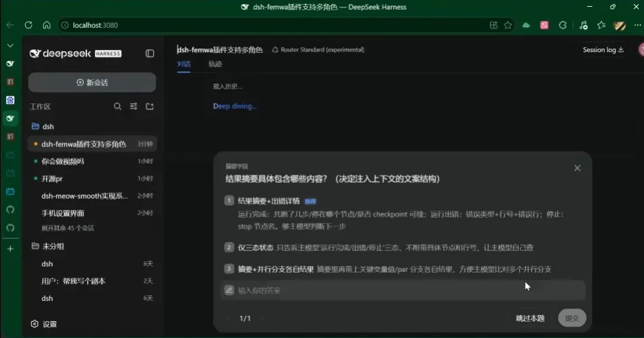
Task: Choose option 3 摘要+并行分支各自结果
Action: (403, 269)
